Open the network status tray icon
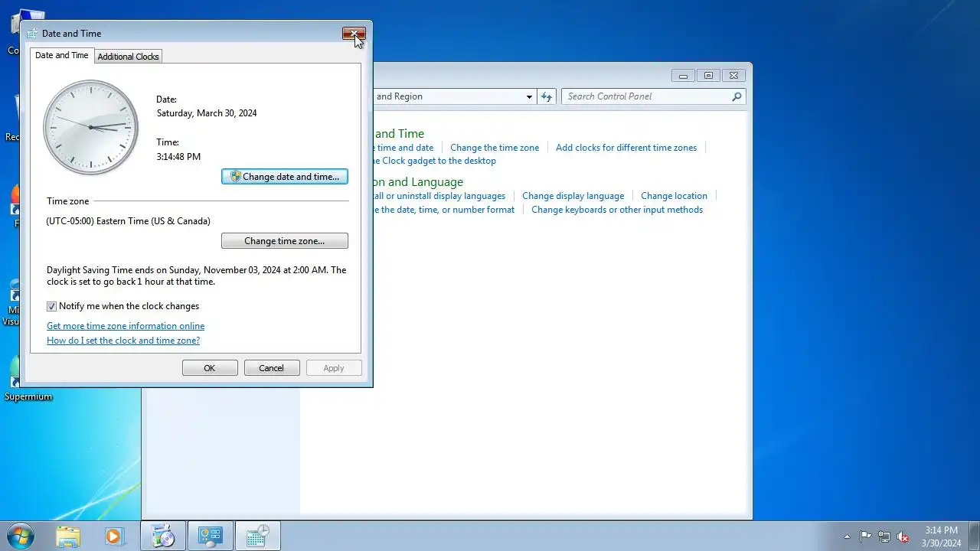980x551 pixels. 884,536
